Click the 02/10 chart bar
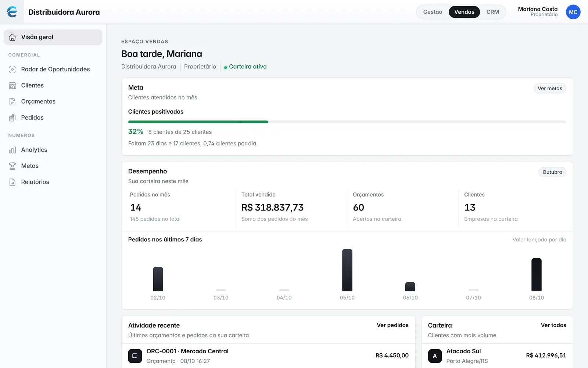This screenshot has height=368, width=588. point(158,279)
